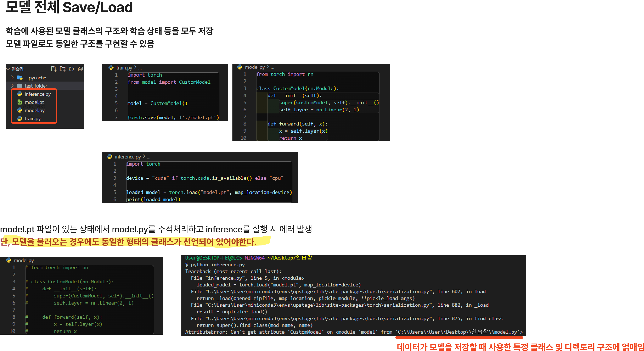Click the Python icon beside inference.py in explorer
The width and height of the screenshot is (644, 351).
19,94
